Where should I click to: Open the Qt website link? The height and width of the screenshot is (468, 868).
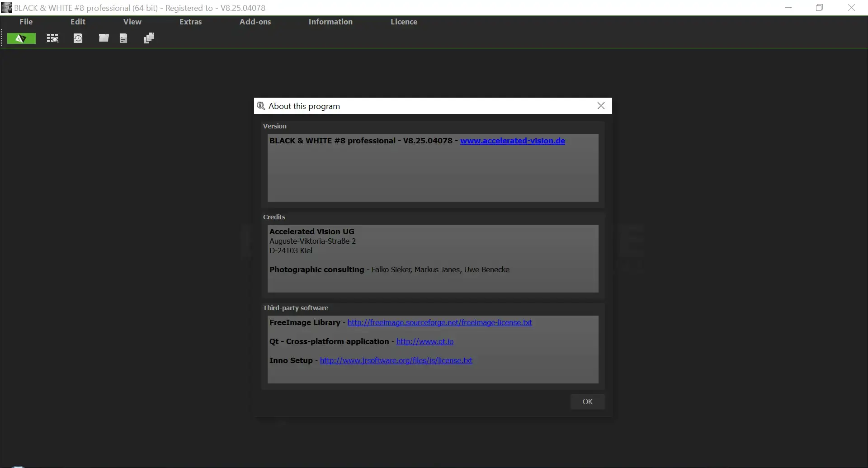(x=425, y=341)
